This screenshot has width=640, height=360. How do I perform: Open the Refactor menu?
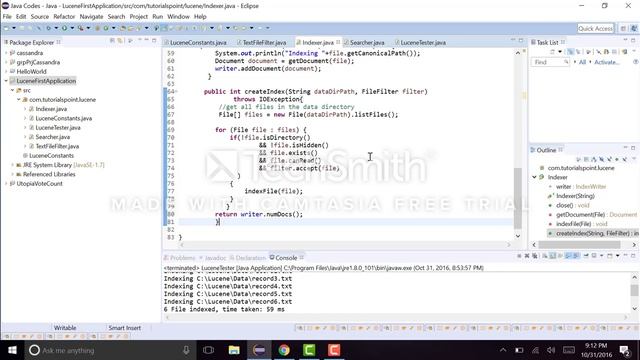pos(64,17)
